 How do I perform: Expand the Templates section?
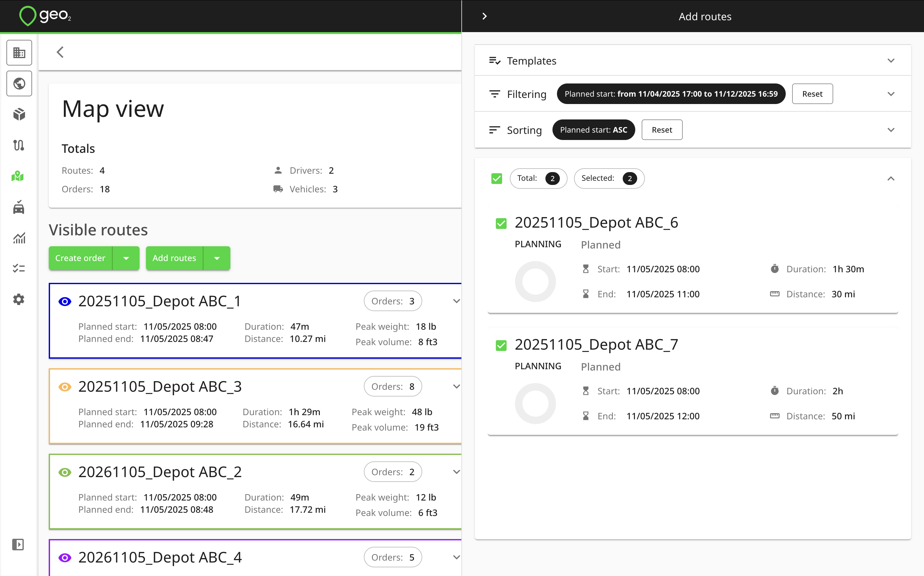tap(891, 61)
